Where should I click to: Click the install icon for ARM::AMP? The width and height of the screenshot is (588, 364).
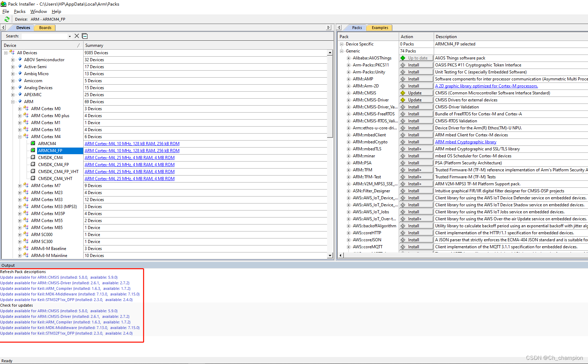click(x=403, y=79)
